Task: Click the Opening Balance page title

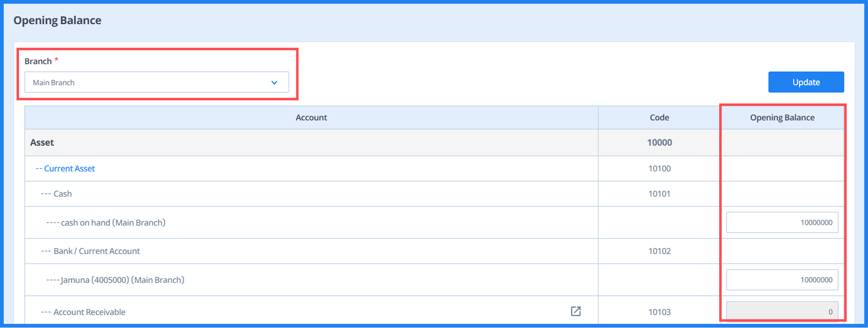Action: pyautogui.click(x=57, y=20)
